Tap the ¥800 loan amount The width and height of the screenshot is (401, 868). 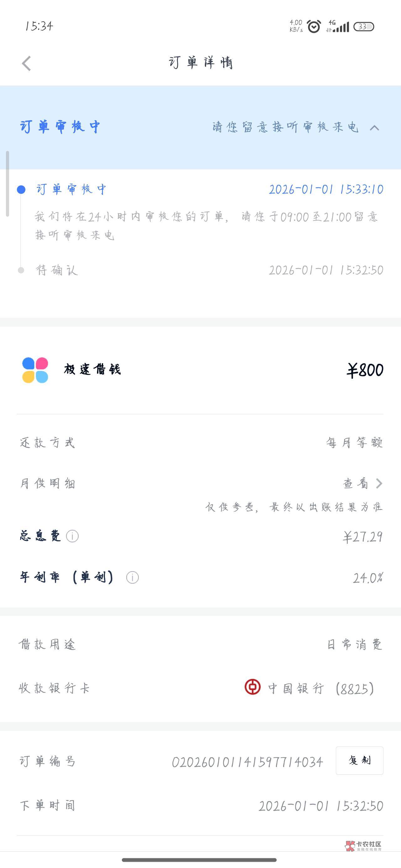(365, 370)
